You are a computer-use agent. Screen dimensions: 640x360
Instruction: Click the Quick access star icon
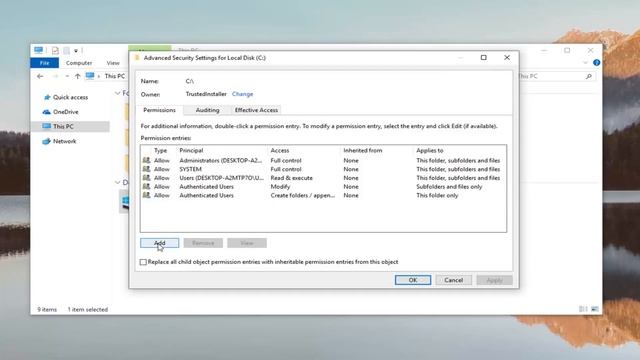click(x=47, y=97)
